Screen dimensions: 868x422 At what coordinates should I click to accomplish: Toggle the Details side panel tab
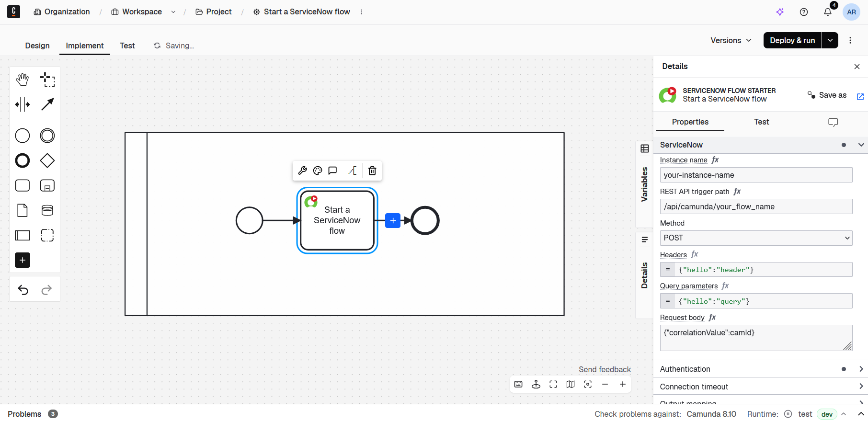coord(645,275)
